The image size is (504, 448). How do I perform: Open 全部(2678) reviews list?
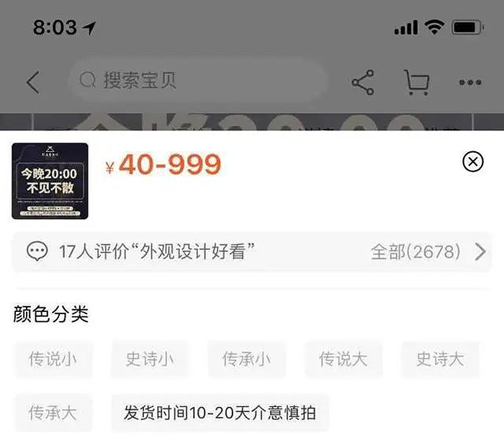pos(415,251)
